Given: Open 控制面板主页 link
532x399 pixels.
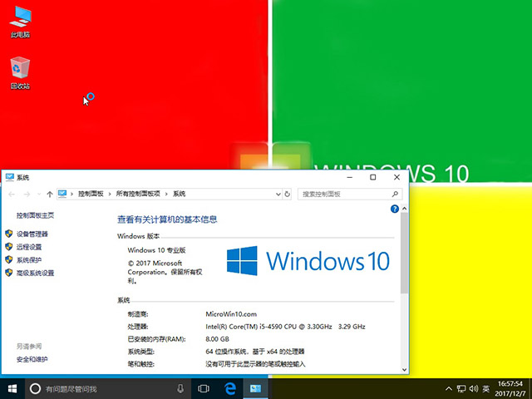Looking at the screenshot, I should tap(35, 215).
